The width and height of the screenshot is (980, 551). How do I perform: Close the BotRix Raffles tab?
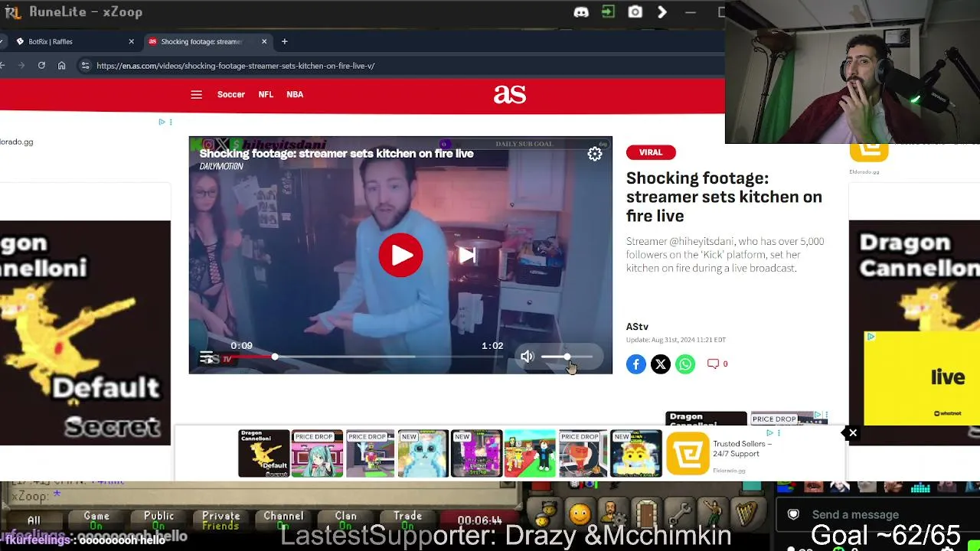coord(131,41)
